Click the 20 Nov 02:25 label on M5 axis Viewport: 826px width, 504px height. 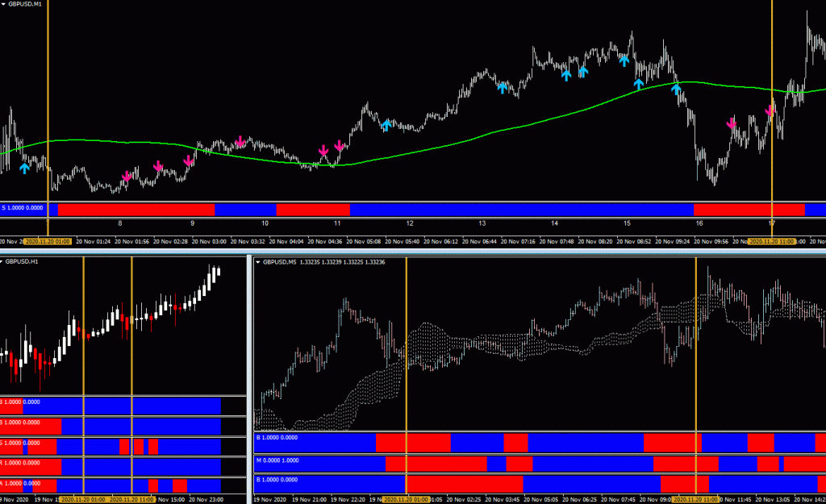(463, 499)
